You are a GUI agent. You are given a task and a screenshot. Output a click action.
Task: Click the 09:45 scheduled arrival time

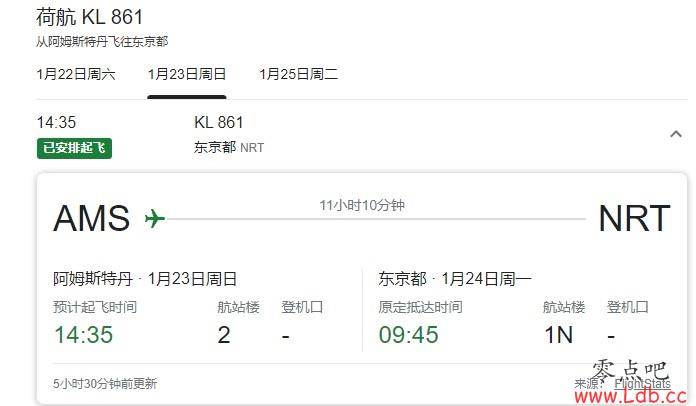coord(408,335)
